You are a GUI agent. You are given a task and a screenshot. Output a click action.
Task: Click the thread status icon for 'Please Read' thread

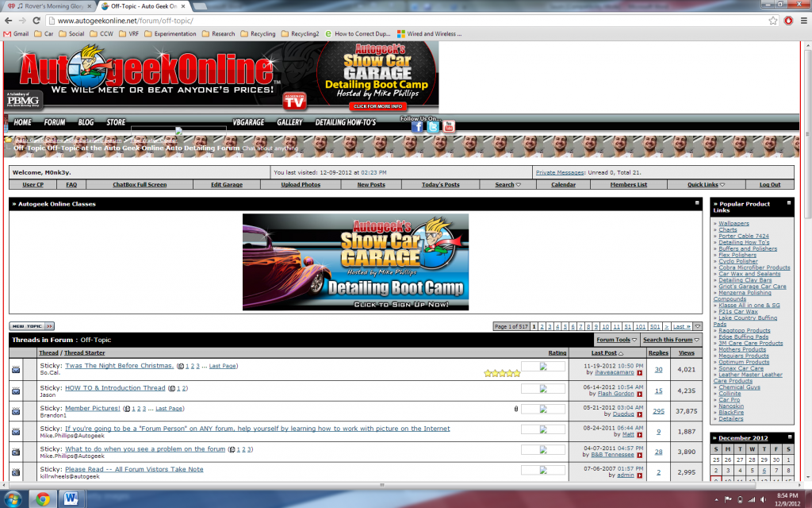tap(16, 472)
